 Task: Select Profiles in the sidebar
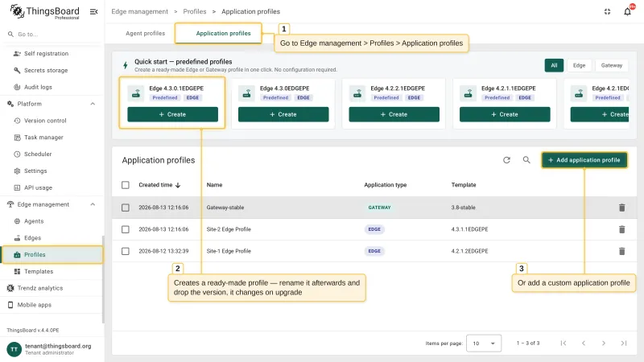coord(52,254)
